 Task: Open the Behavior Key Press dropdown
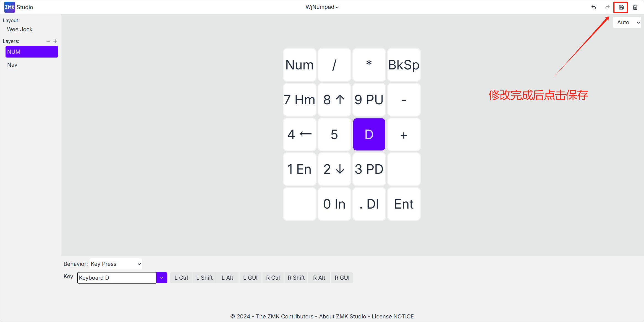[x=116, y=264]
